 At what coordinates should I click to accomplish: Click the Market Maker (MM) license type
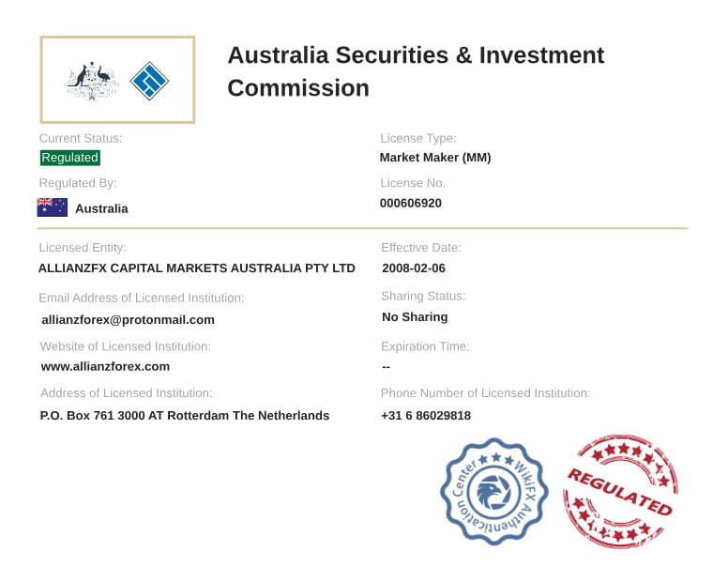point(435,158)
